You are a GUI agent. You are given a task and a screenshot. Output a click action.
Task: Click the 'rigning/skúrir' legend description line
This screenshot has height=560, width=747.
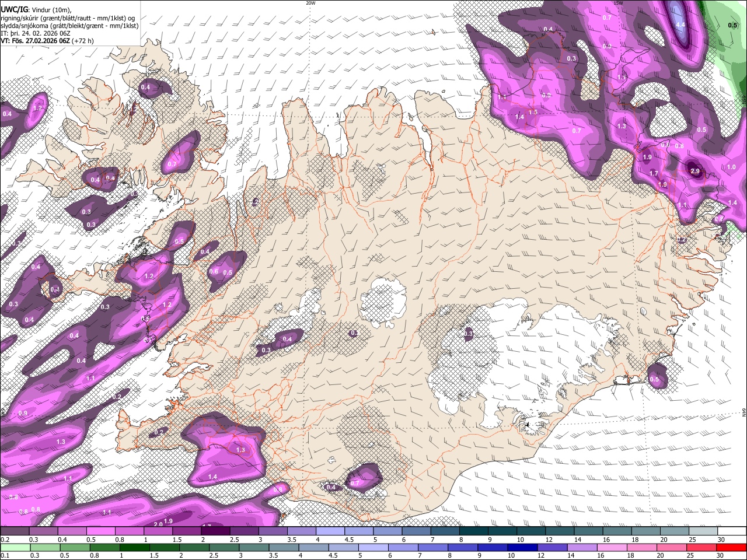(68, 17)
